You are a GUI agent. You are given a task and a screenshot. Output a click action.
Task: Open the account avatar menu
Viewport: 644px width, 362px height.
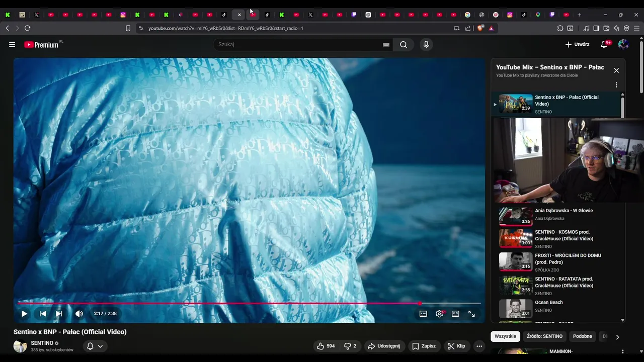[623, 45]
